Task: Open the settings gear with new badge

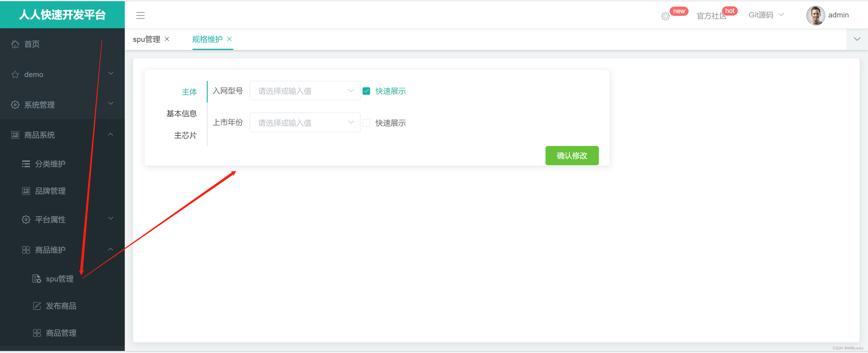Action: (665, 16)
